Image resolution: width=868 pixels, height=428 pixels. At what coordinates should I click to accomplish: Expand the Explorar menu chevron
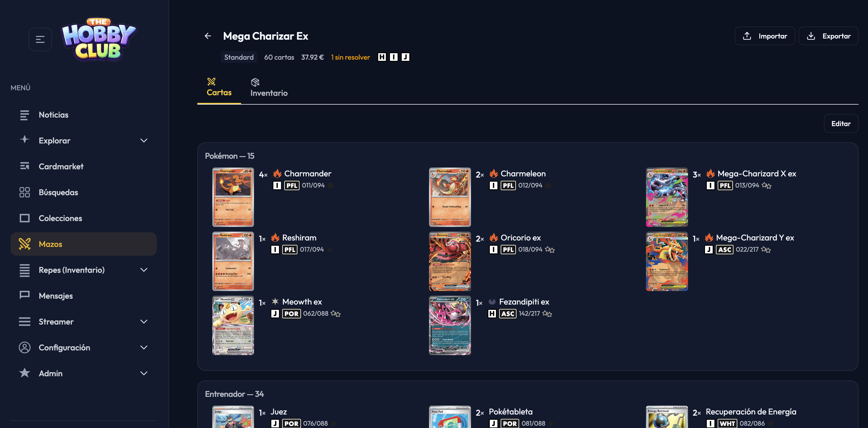pos(144,141)
